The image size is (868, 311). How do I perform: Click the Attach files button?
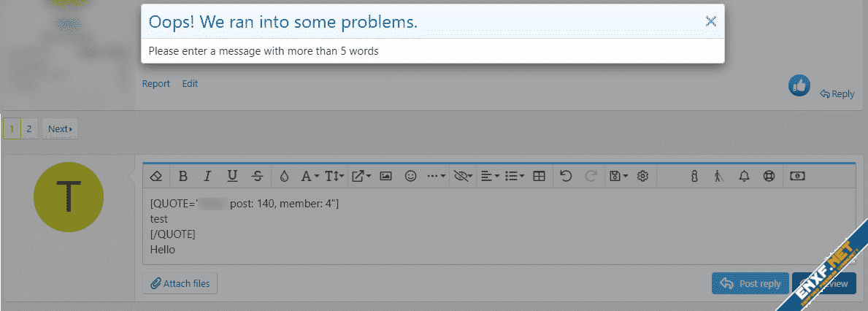(180, 283)
